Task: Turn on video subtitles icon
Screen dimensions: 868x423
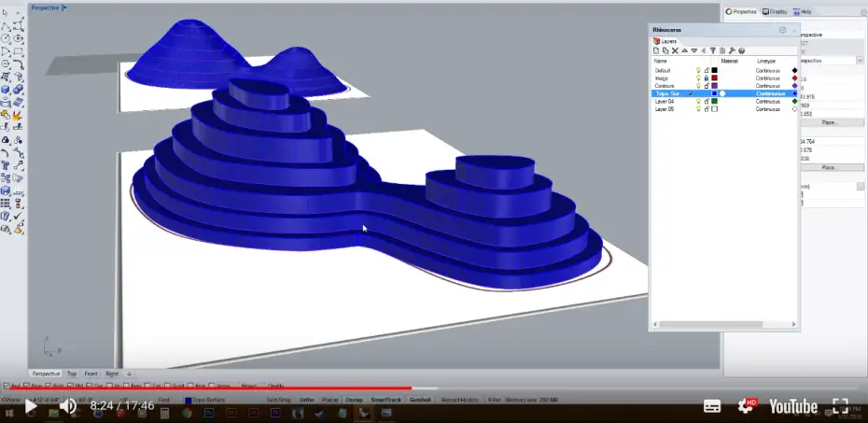Action: click(x=712, y=406)
